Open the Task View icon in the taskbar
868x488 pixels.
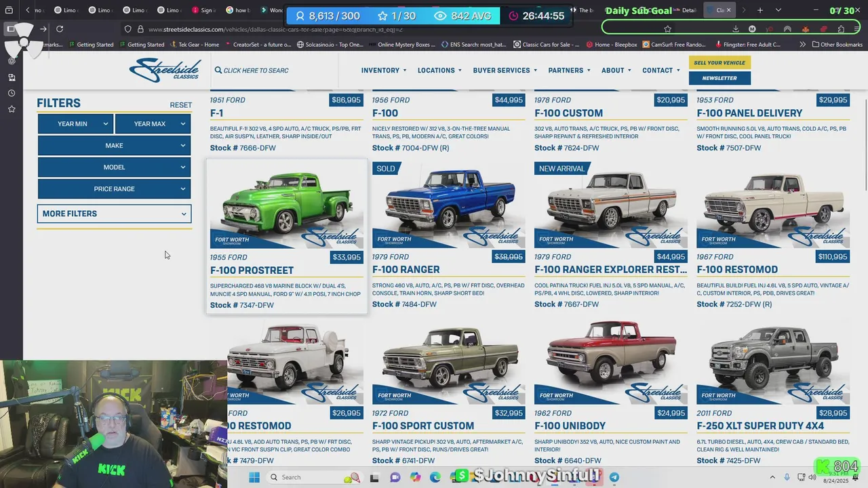coord(374,477)
